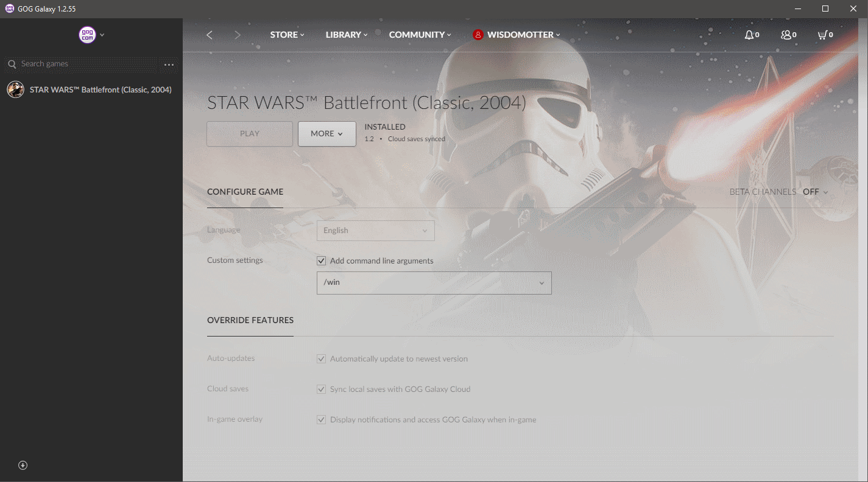Go back with the left arrow
The width and height of the screenshot is (868, 482).
coord(210,35)
